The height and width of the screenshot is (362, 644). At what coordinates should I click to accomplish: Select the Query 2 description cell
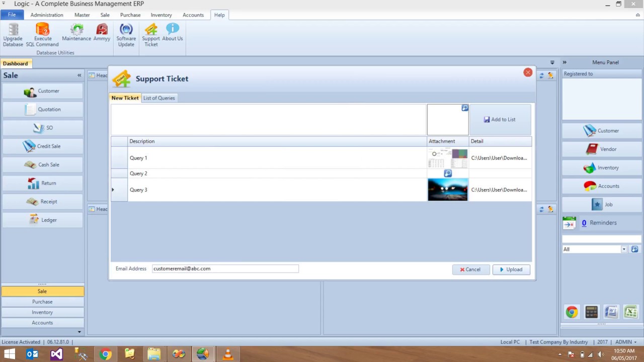point(277,173)
